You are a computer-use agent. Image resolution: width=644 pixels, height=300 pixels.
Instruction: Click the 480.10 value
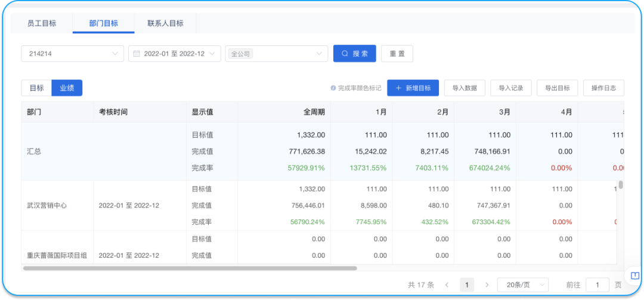[438, 206]
